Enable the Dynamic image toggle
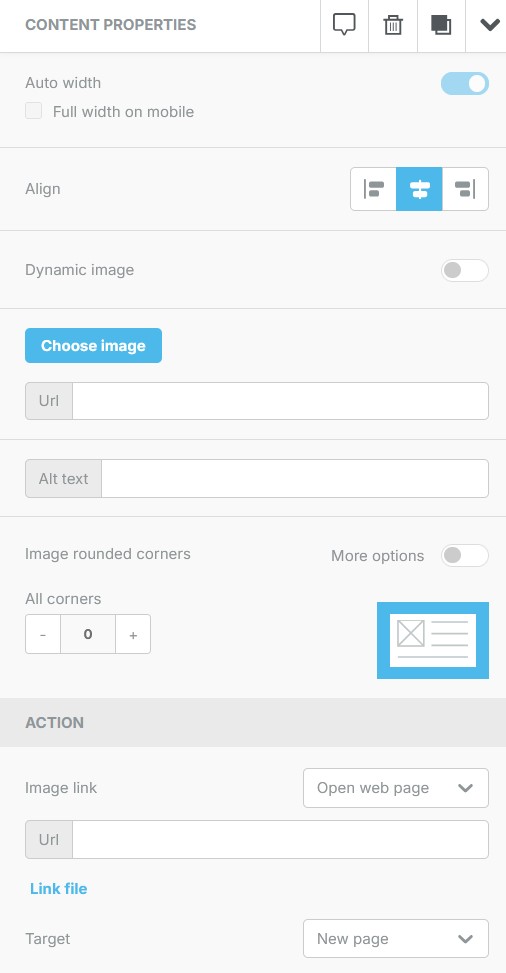The image size is (506, 973). 465,271
